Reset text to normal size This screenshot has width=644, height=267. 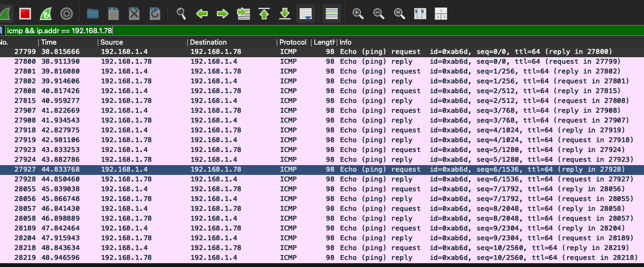click(x=399, y=14)
